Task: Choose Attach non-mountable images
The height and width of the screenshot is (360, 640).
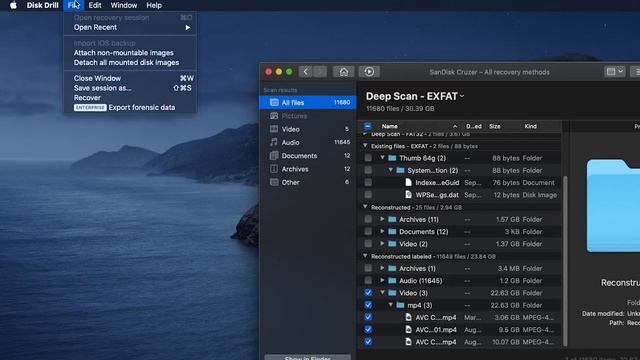Action: 130,53
